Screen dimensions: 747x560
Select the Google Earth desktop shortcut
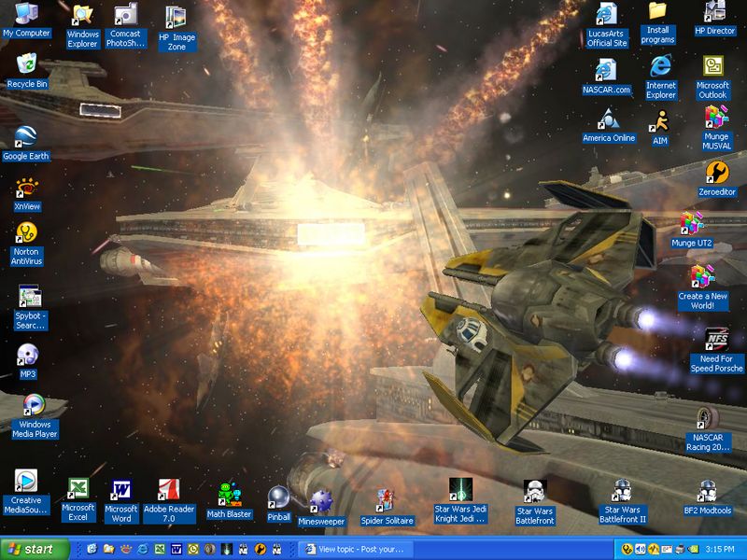pyautogui.click(x=26, y=143)
